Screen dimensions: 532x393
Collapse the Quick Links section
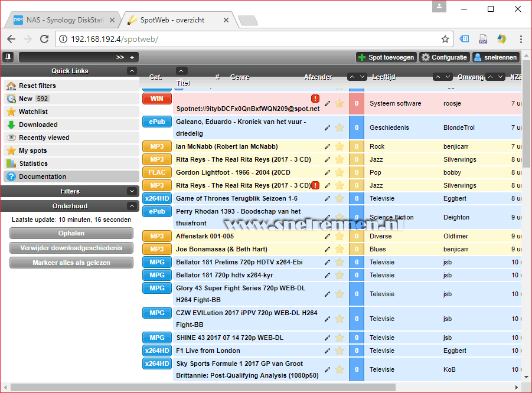click(x=132, y=71)
